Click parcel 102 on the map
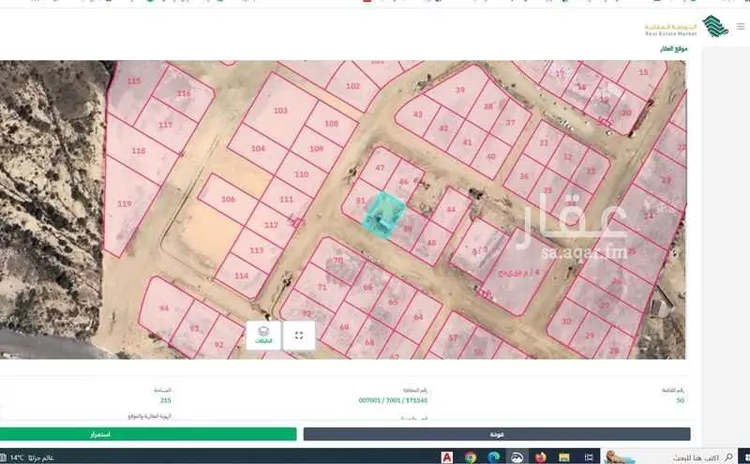Viewport: 750px width, 464px height. [x=353, y=86]
